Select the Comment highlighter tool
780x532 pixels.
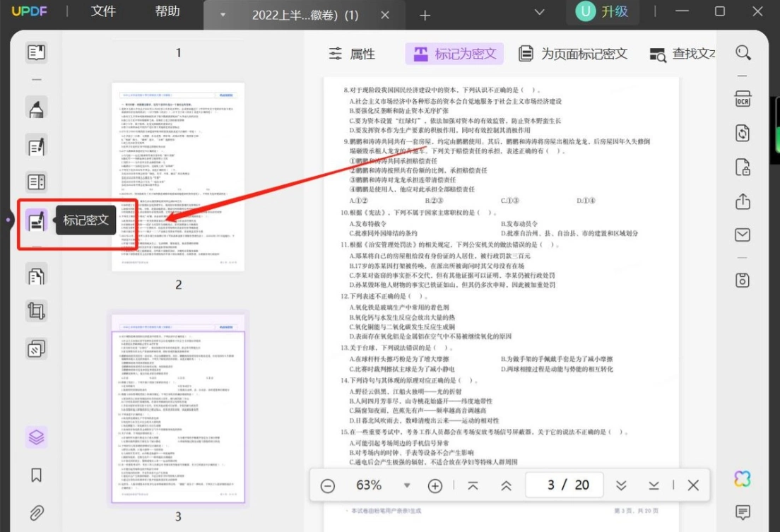pyautogui.click(x=36, y=108)
